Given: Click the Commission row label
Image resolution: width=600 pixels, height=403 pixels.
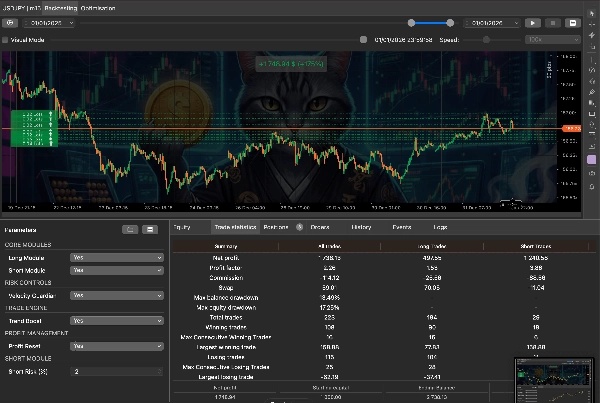Looking at the screenshot, I should coord(226,278).
